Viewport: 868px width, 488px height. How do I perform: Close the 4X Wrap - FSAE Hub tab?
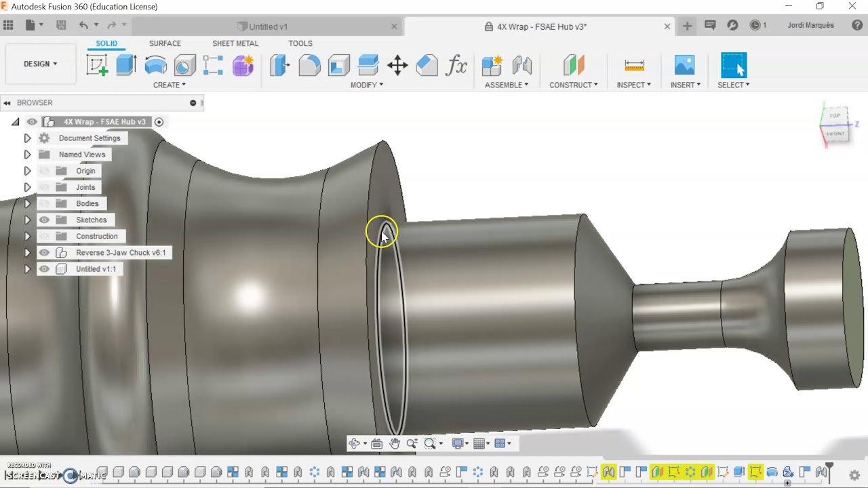tap(667, 26)
